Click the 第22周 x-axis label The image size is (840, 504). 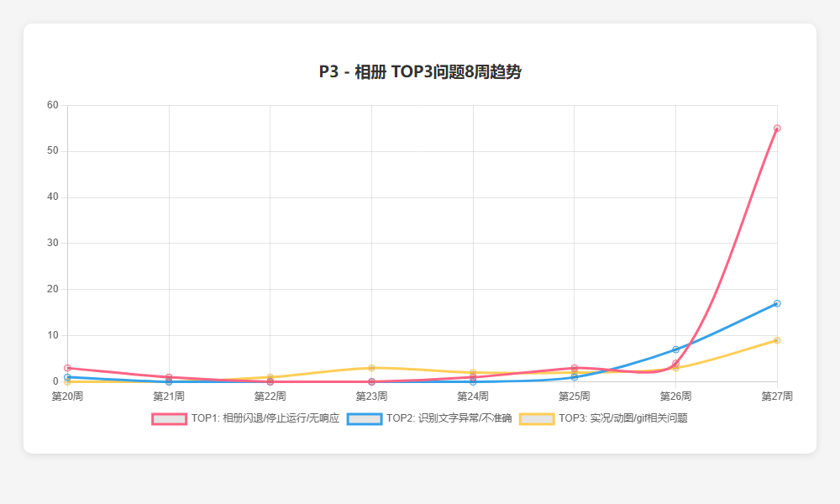tap(270, 396)
